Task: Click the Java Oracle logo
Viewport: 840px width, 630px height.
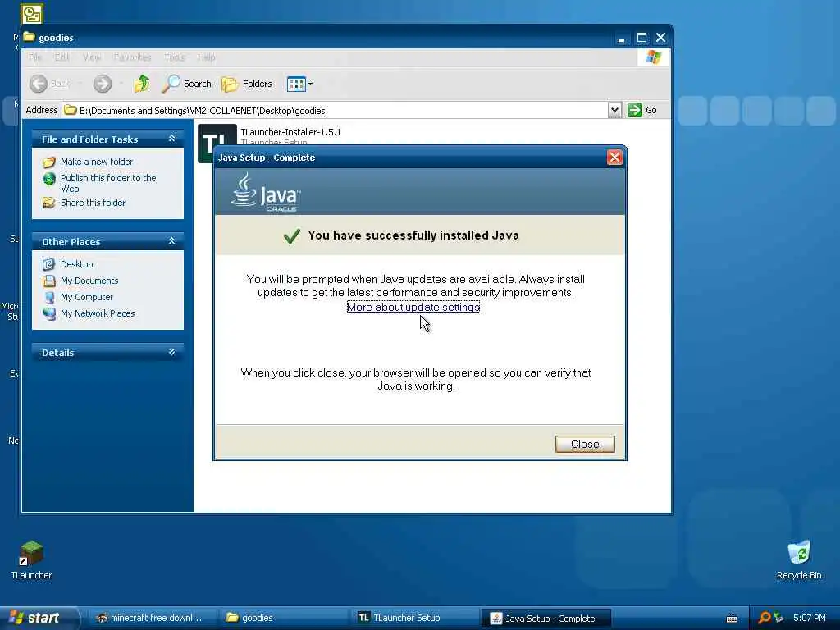Action: click(266, 192)
